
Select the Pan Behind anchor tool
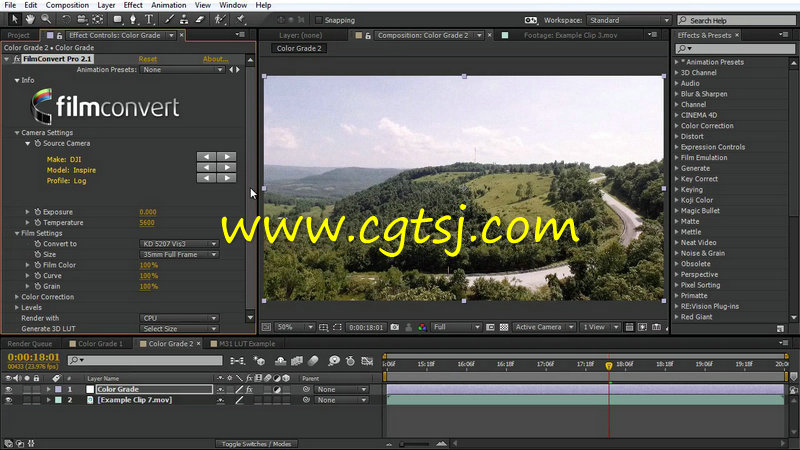[97, 19]
